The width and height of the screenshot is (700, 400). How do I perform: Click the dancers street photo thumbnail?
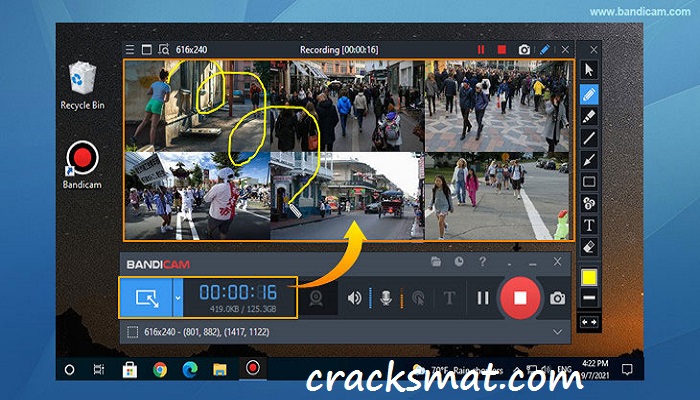click(197, 196)
